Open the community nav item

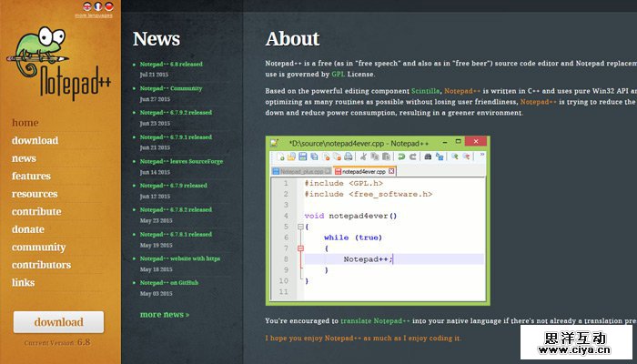[38, 247]
